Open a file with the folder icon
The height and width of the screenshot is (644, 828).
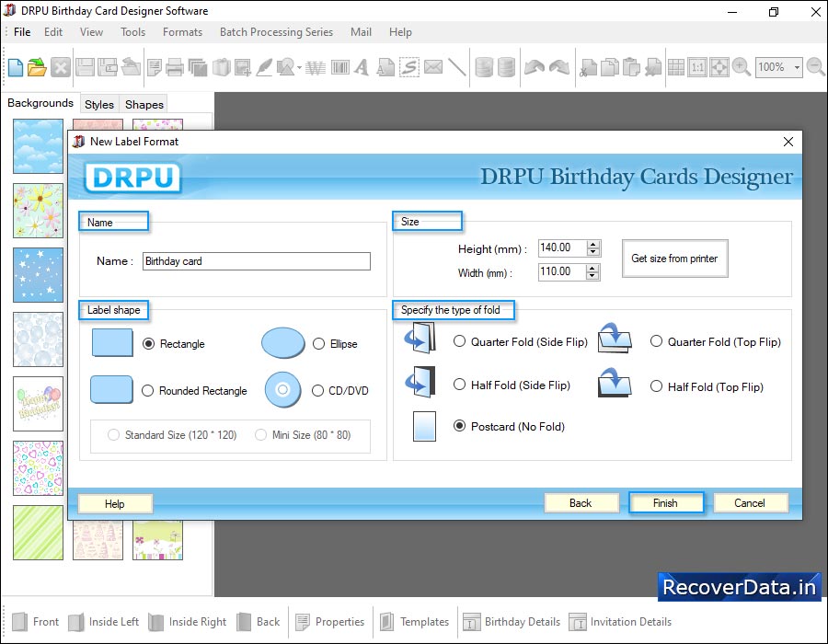click(37, 67)
